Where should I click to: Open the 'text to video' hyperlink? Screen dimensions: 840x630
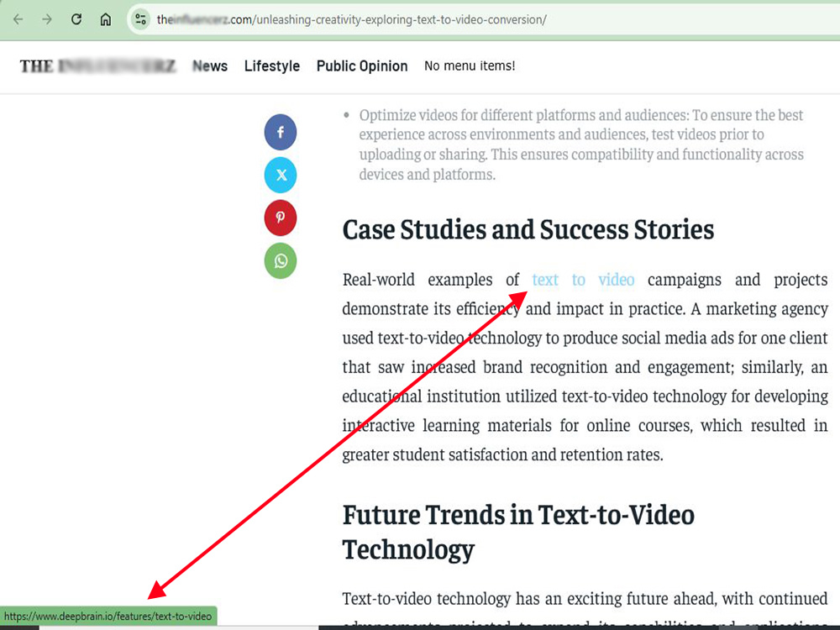pos(583,280)
